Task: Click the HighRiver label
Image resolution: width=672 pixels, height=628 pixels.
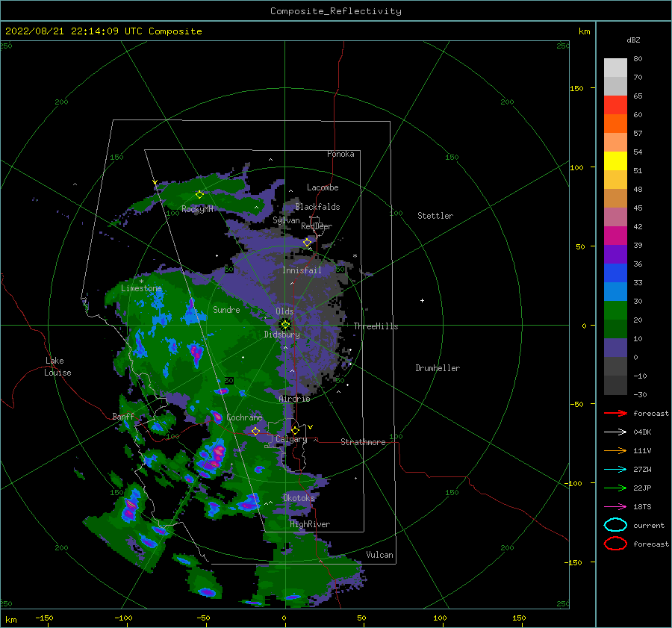Action: point(310,524)
